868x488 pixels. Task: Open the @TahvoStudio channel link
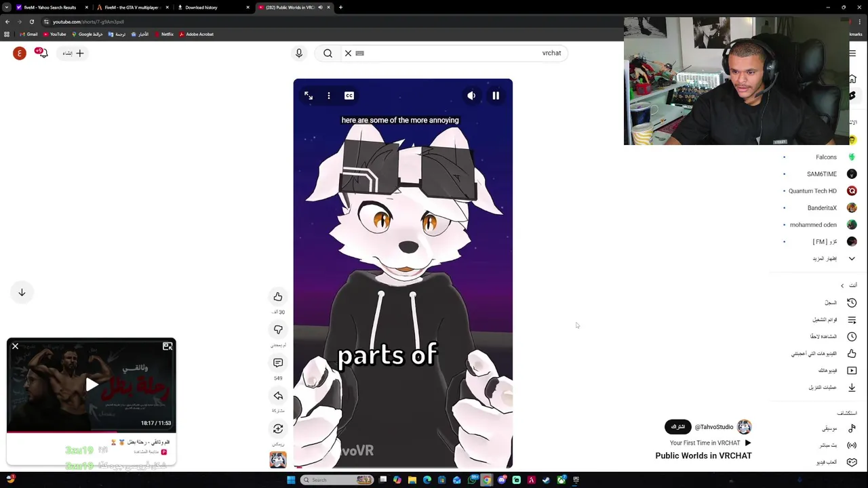click(x=714, y=427)
